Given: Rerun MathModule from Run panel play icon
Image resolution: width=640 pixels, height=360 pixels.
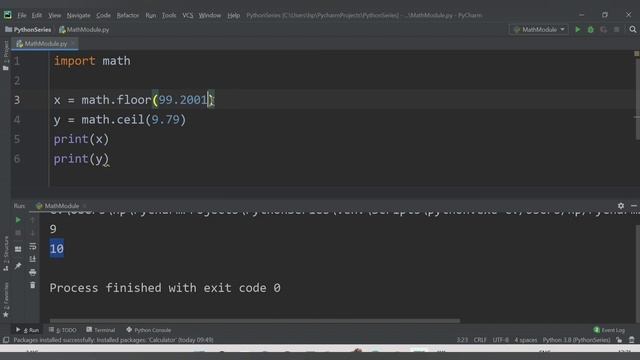Looking at the screenshot, I should click(18, 220).
